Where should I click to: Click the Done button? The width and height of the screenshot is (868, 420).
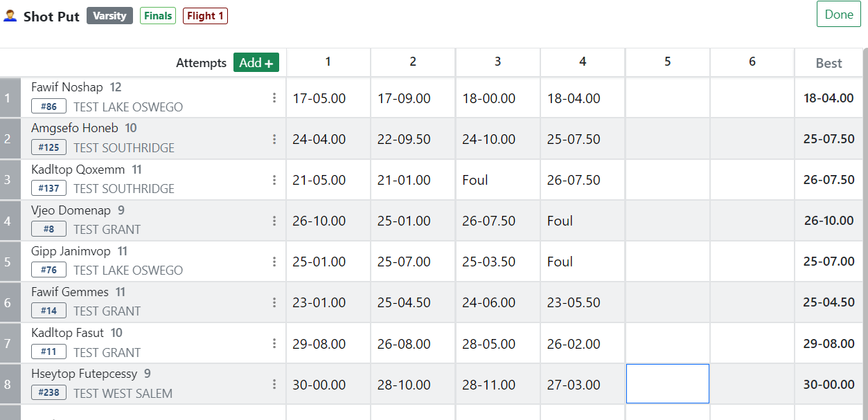(838, 15)
